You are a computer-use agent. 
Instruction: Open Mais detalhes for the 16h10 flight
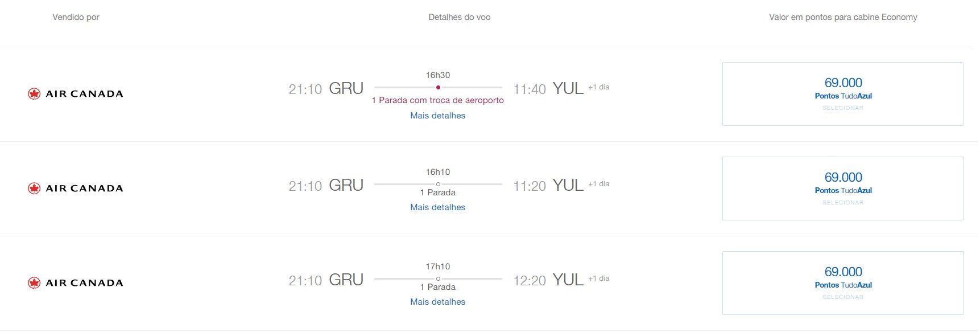[438, 207]
